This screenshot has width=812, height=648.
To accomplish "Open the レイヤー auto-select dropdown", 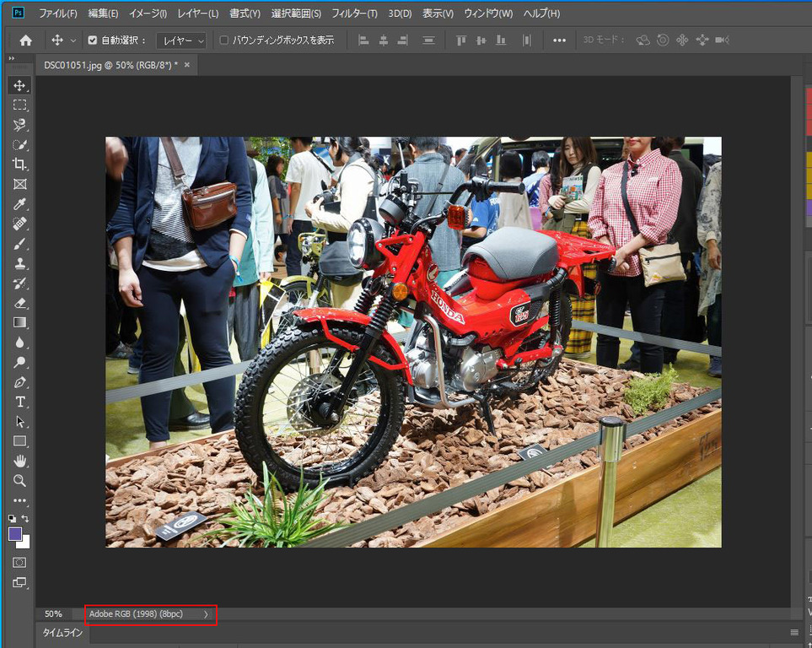I will (x=182, y=40).
